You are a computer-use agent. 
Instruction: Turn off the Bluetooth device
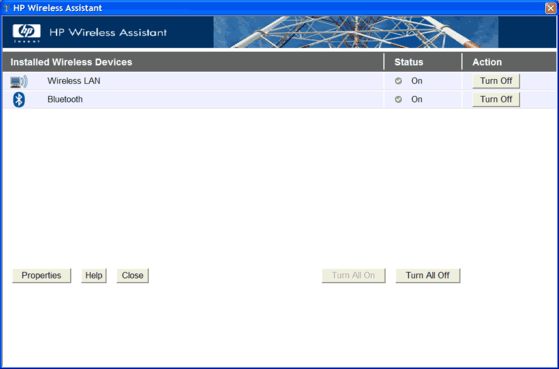(x=496, y=99)
